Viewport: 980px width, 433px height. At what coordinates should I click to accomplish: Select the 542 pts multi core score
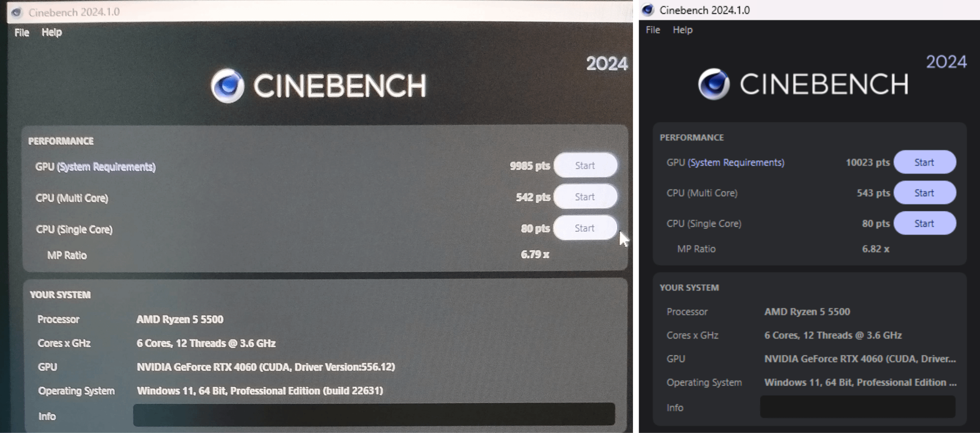pyautogui.click(x=533, y=197)
